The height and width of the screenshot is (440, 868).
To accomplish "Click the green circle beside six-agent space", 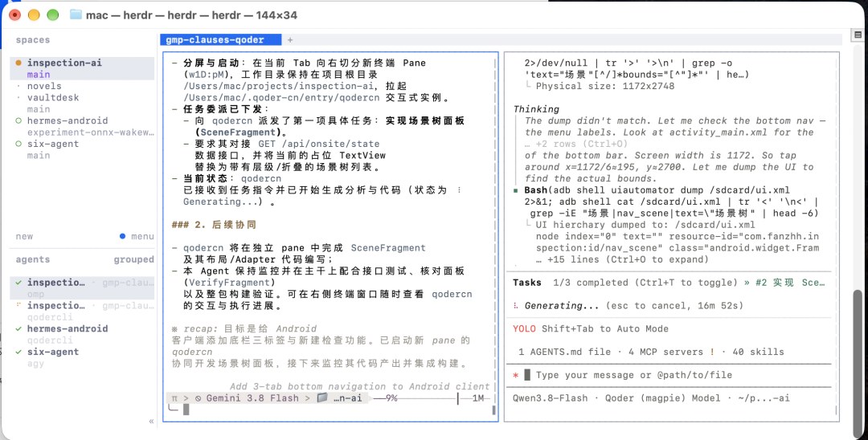I will point(18,144).
